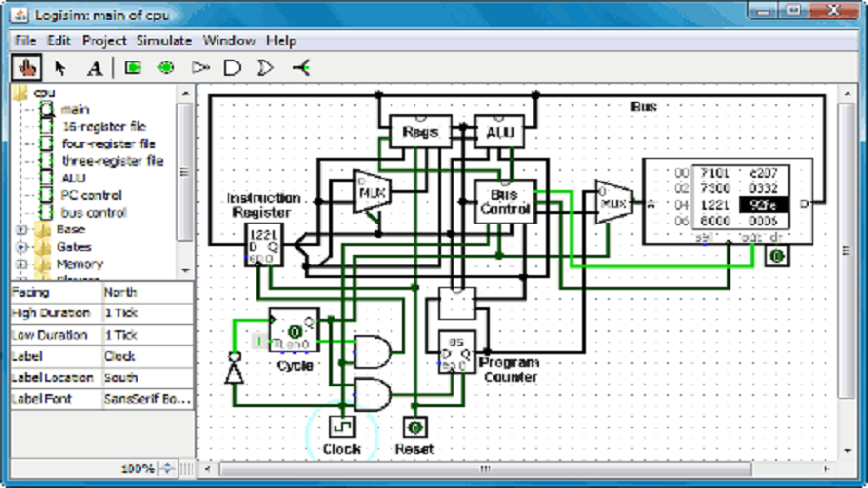Select the Poke (hand) tool
The width and height of the screenshot is (868, 488).
point(24,68)
